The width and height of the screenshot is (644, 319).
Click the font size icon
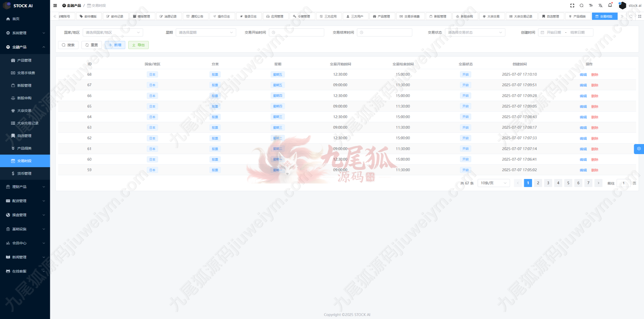click(591, 6)
